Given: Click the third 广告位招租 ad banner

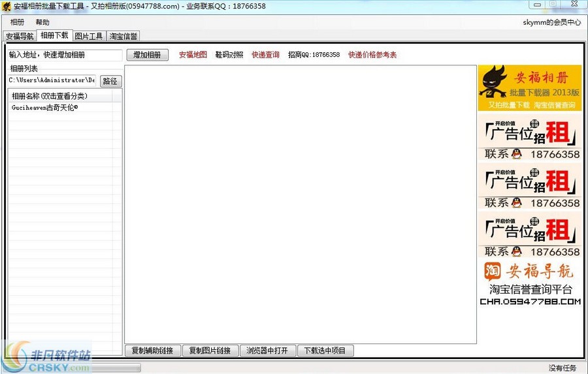Looking at the screenshot, I should [529, 235].
